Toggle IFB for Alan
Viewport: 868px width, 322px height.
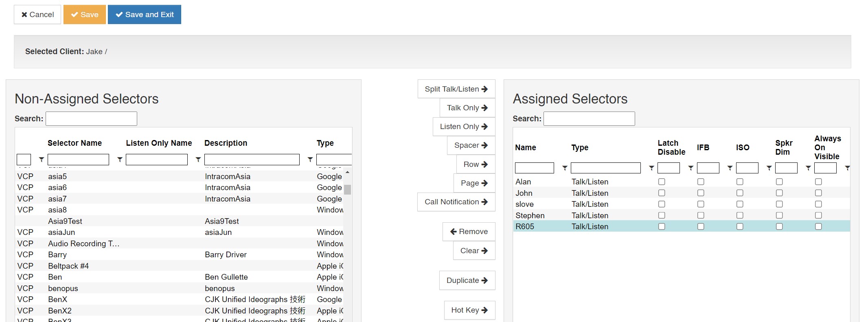coord(701,182)
